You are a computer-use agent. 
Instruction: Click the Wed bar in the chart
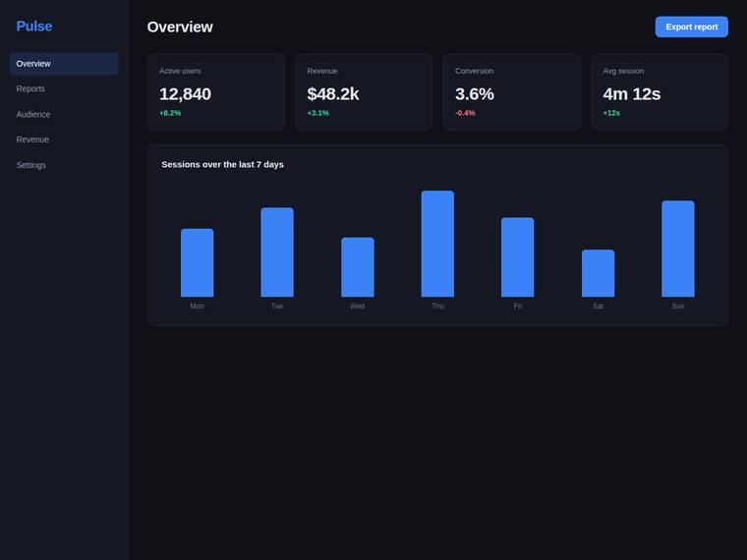[x=358, y=267]
